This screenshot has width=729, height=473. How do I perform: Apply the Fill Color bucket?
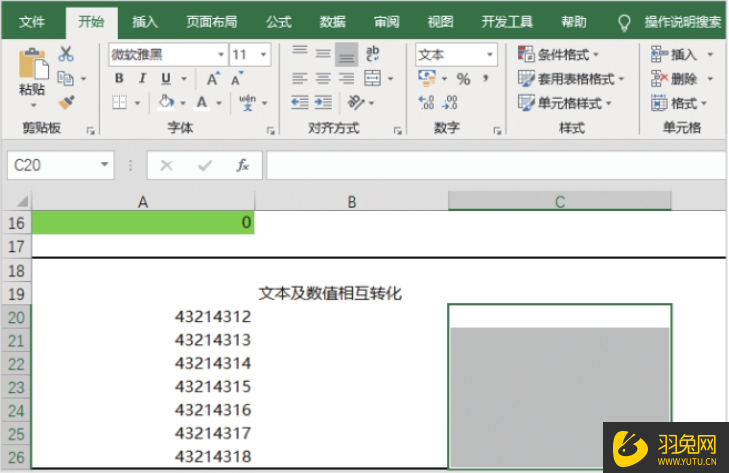(166, 102)
